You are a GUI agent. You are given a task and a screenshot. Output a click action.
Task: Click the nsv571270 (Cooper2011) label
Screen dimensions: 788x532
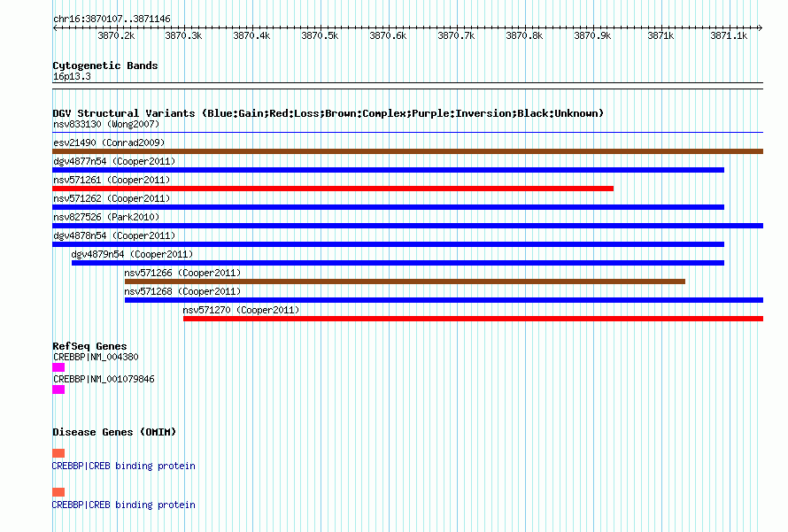(x=241, y=310)
